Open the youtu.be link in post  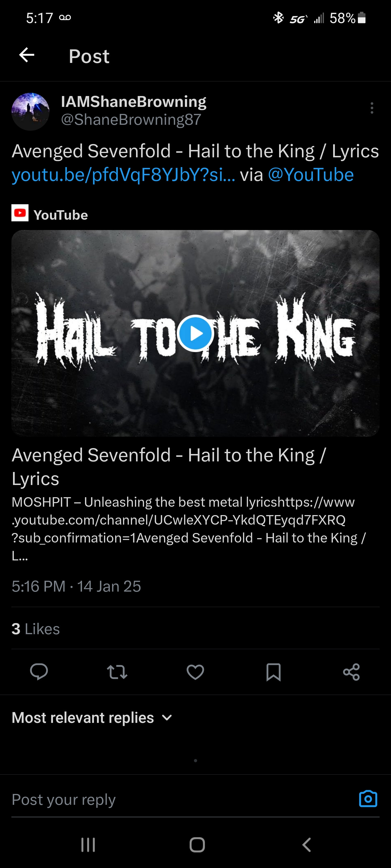[x=124, y=175]
